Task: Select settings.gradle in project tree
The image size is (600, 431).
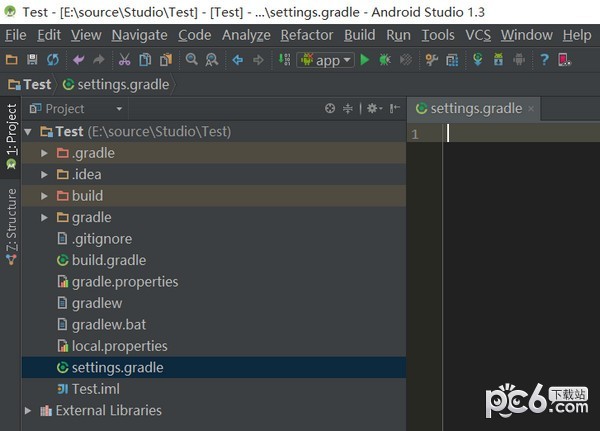Action: [x=214, y=367]
